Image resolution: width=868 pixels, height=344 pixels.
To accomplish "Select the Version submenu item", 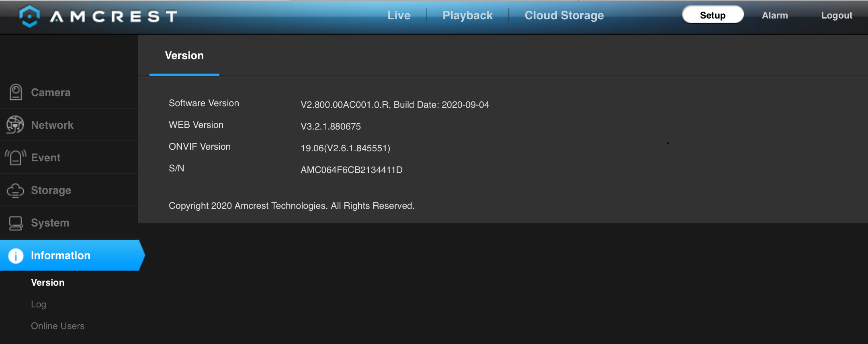I will [48, 282].
